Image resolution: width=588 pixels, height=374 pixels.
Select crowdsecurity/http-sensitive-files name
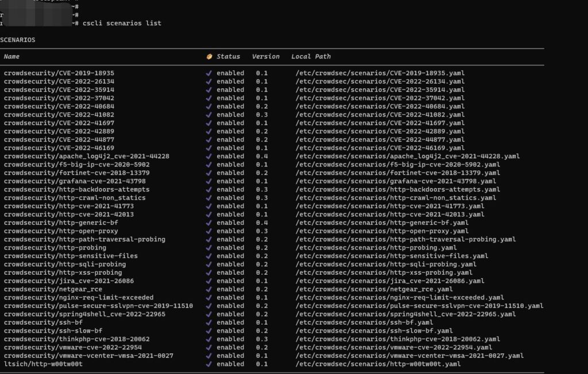71,256
